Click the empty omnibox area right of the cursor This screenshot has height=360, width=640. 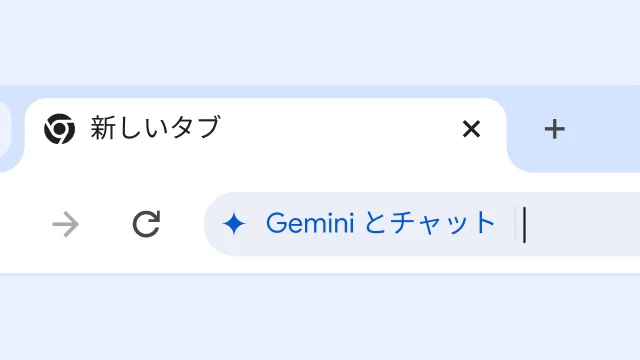(x=584, y=224)
